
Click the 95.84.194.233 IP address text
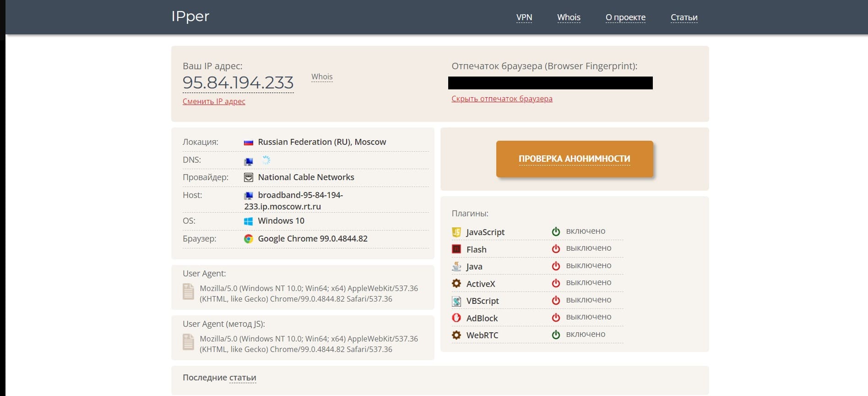(238, 82)
